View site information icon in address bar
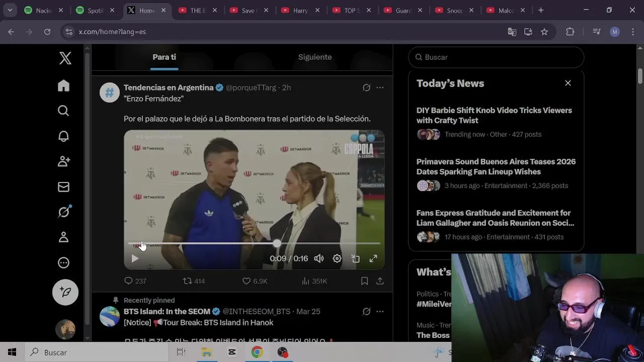 pyautogui.click(x=69, y=32)
